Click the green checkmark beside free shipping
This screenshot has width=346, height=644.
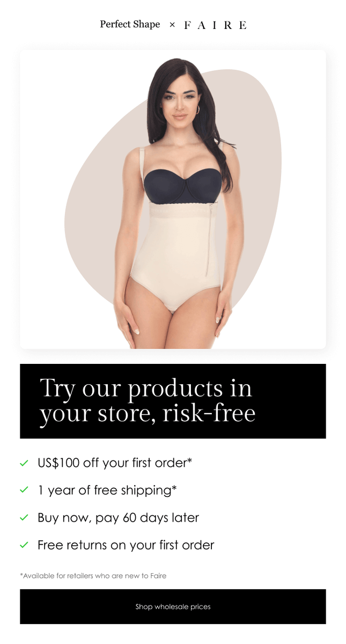coord(24,490)
